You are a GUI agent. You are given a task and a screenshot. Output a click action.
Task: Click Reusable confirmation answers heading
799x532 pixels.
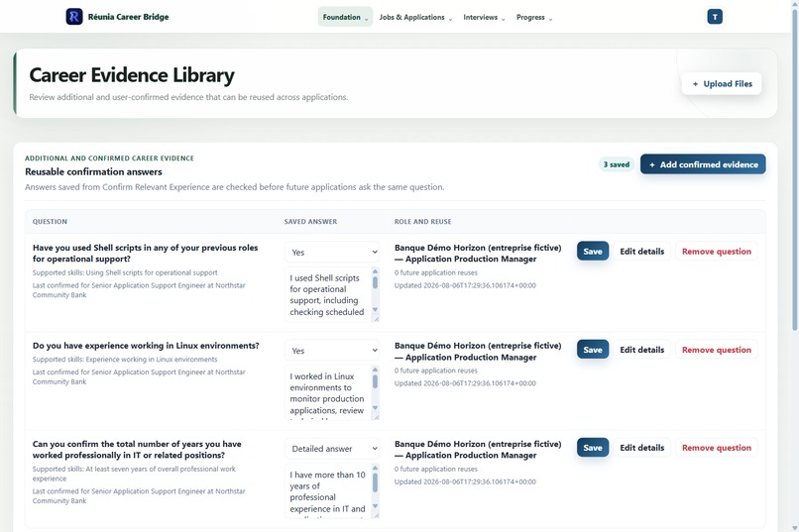tap(93, 171)
